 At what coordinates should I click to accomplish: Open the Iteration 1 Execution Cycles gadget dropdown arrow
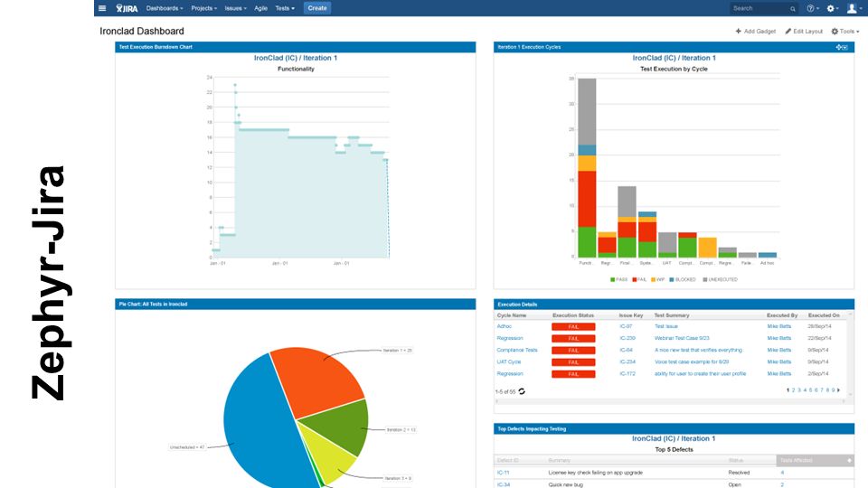[845, 48]
